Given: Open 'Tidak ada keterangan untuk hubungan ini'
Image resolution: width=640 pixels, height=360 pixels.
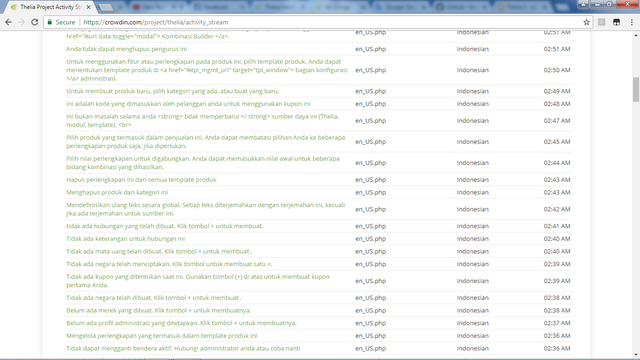Looking at the screenshot, I should pyautogui.click(x=125, y=239).
